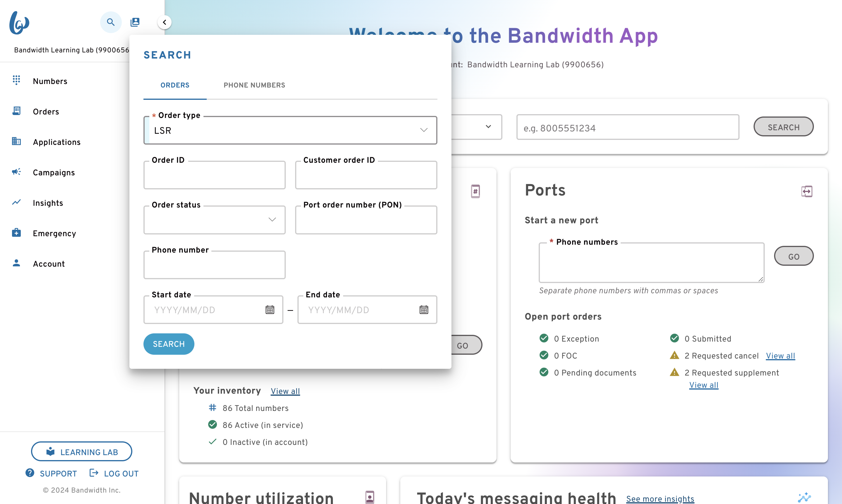Click the '86 Total numbers' text
This screenshot has height=504, width=842.
pyautogui.click(x=255, y=408)
